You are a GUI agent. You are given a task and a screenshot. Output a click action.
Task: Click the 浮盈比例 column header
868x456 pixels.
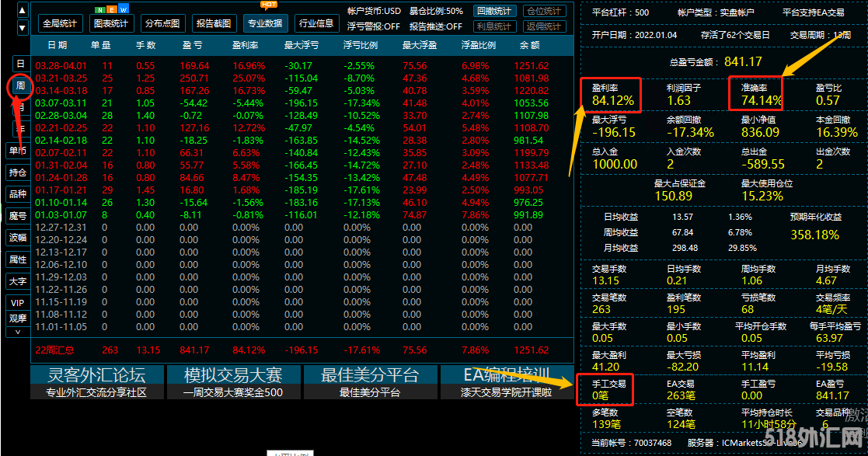click(479, 45)
